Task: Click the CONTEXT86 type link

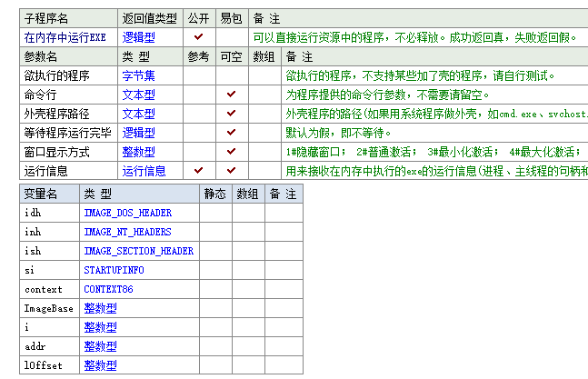Action: 108,289
